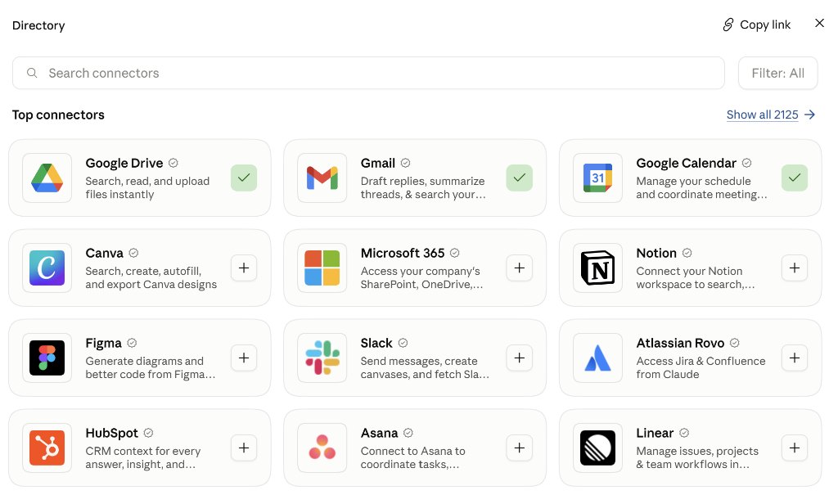Viewport: 838px width, 504px height.
Task: Click the Canva logo icon
Action: tap(47, 268)
